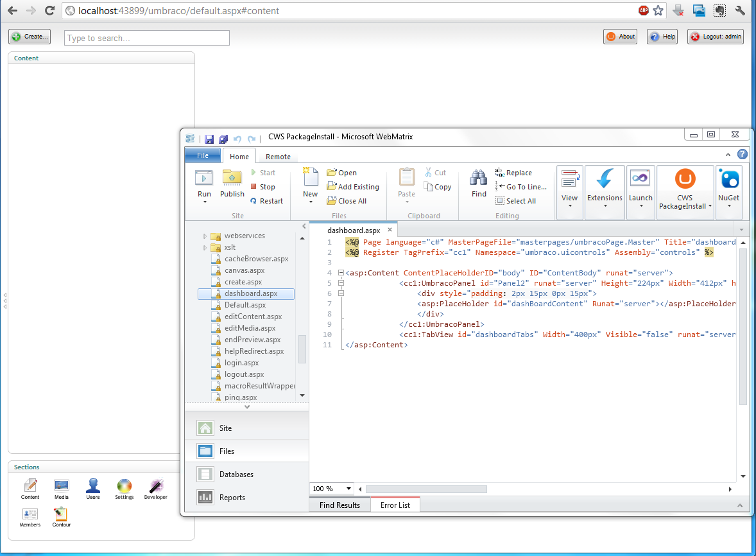Switch to the Remote ribbon tab
Screen dimensions: 756x556
pyautogui.click(x=278, y=156)
